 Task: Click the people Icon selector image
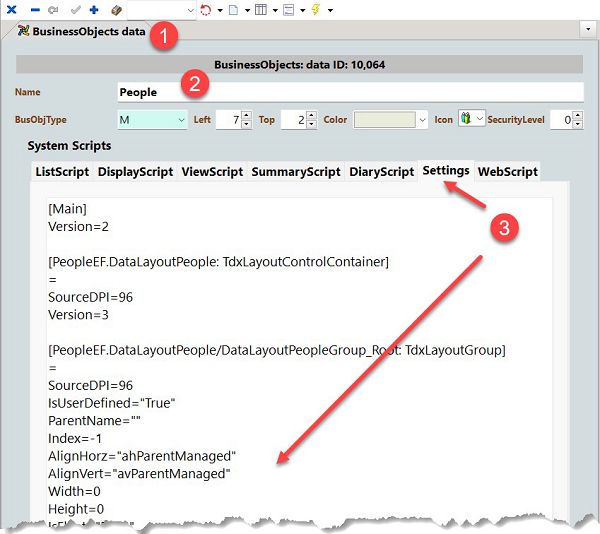tap(466, 118)
